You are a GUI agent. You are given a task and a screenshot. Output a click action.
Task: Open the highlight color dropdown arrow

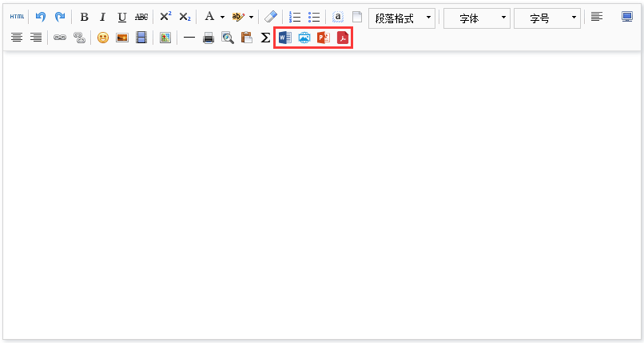pos(251,18)
